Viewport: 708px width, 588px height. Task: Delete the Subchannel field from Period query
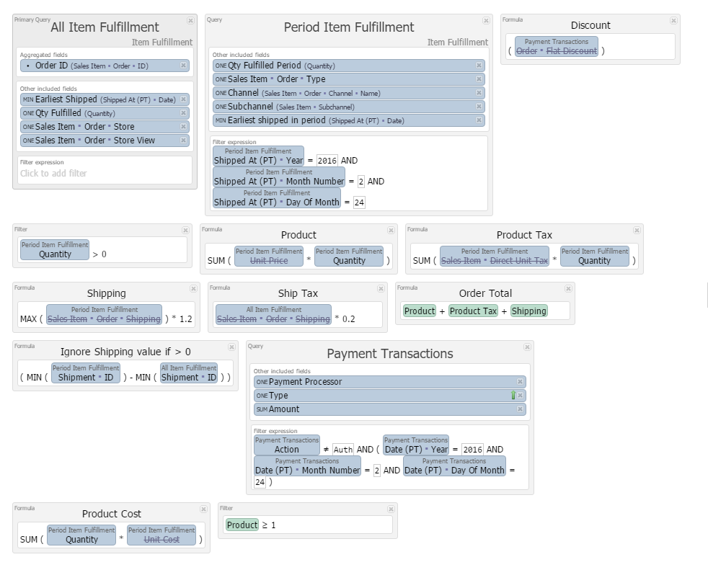pyautogui.click(x=479, y=107)
